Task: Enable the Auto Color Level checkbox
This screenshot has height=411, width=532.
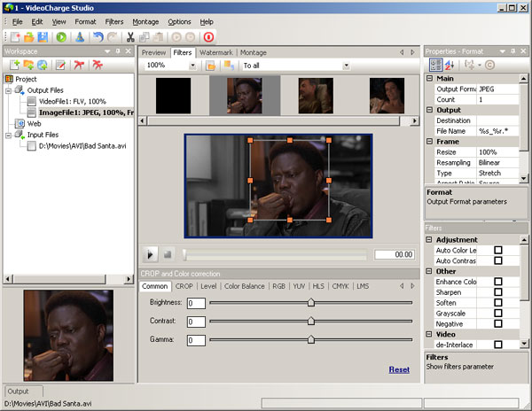Action: pyautogui.click(x=498, y=250)
